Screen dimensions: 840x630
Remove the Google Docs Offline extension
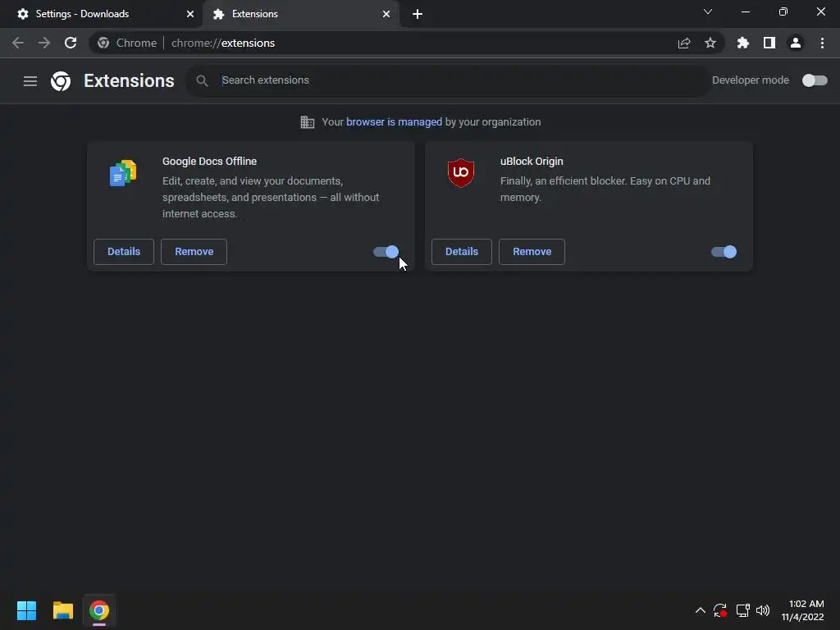pyautogui.click(x=194, y=252)
